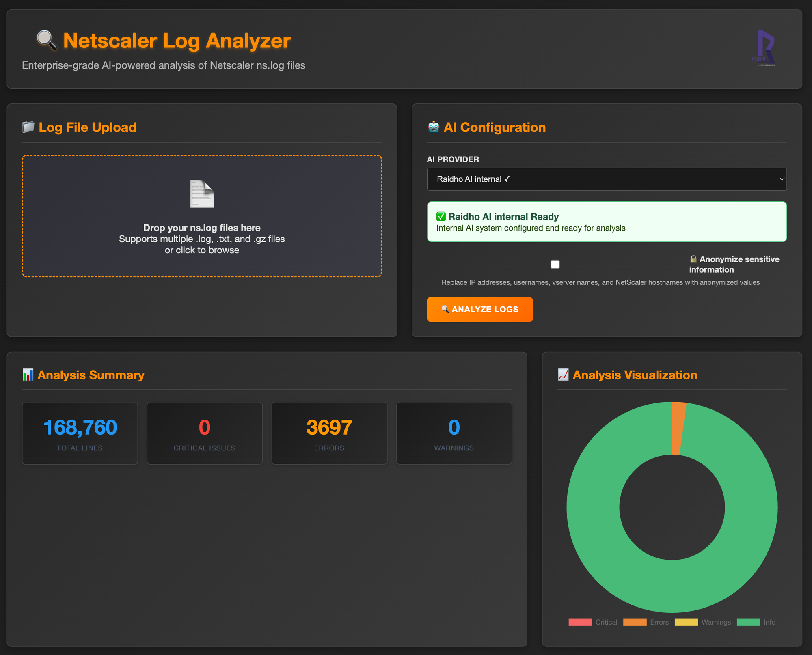Select the Warnings stat card
This screenshot has width=812, height=655.
454,433
